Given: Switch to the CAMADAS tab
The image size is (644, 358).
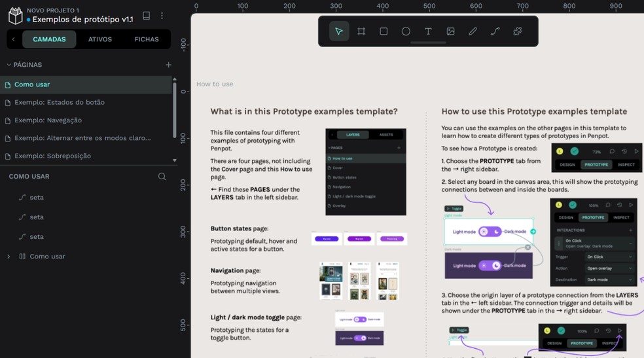Looking at the screenshot, I should [49, 39].
